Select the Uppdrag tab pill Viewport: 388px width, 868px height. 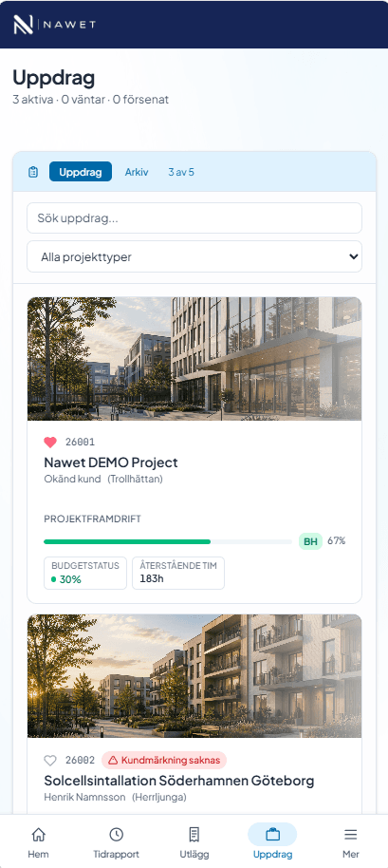coord(81,172)
